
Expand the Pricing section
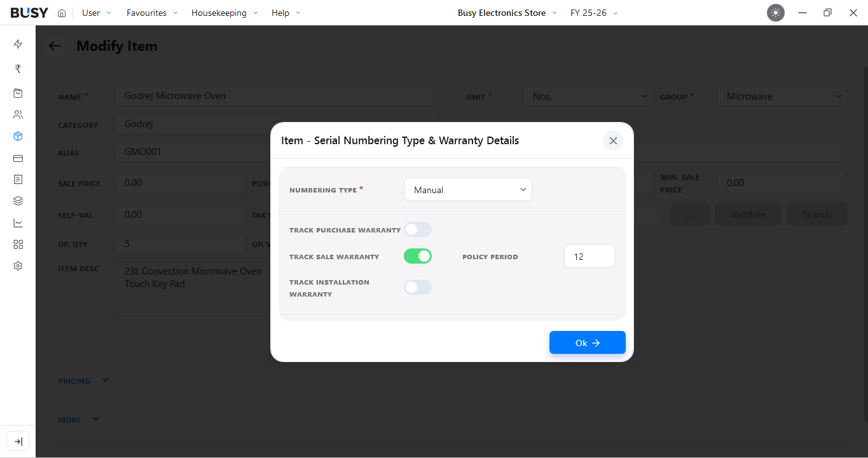pos(83,381)
